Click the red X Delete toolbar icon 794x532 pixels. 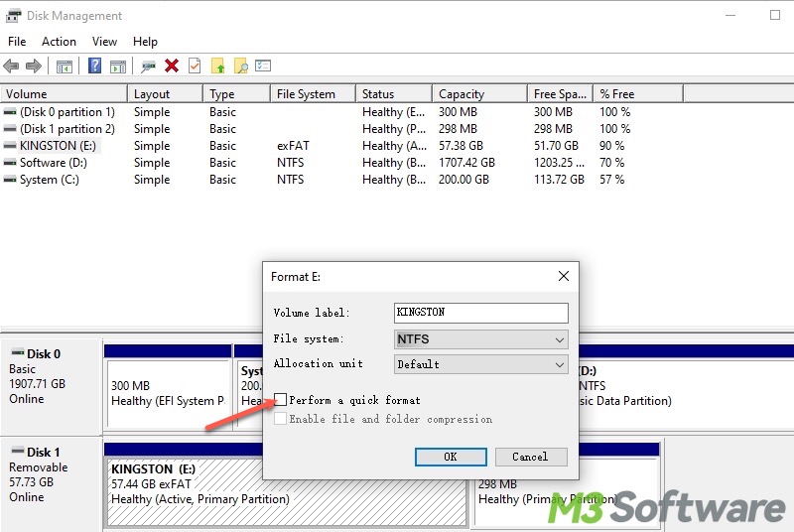(172, 66)
